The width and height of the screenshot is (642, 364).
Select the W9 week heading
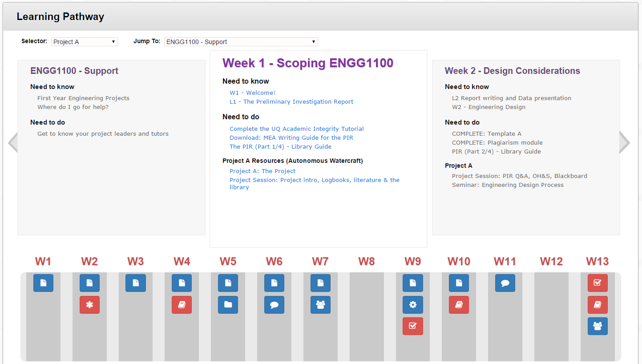413,261
